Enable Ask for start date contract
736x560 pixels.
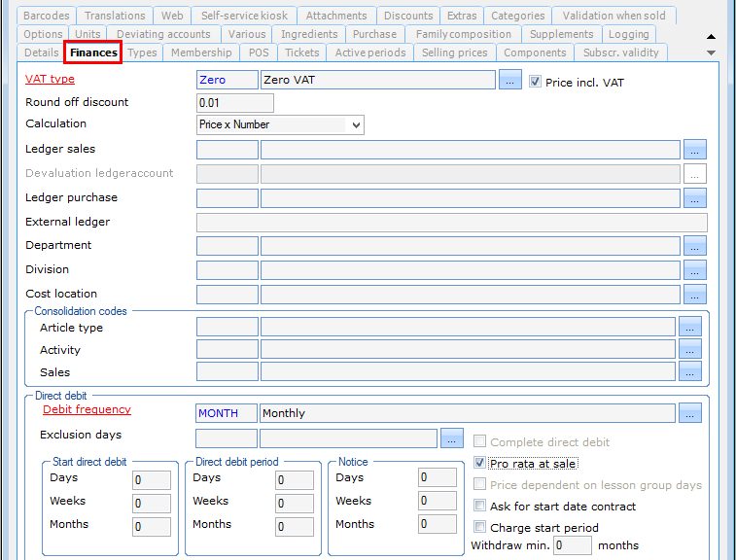[x=480, y=507]
